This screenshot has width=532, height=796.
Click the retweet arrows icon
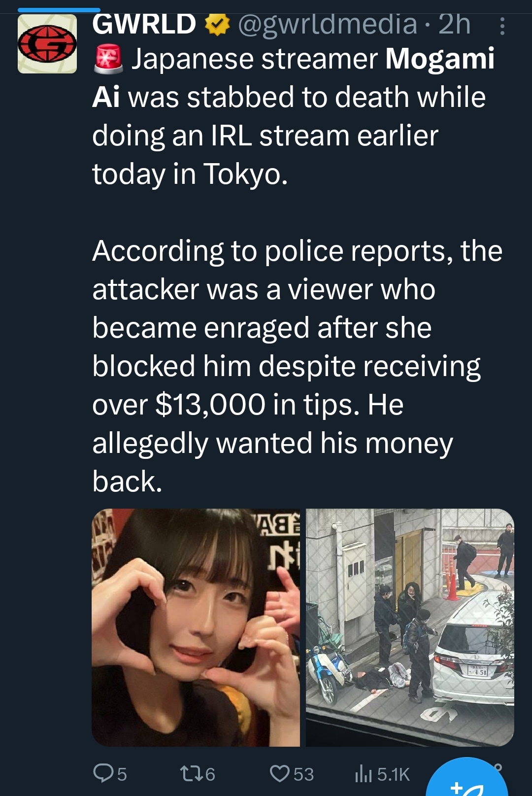tap(192, 773)
